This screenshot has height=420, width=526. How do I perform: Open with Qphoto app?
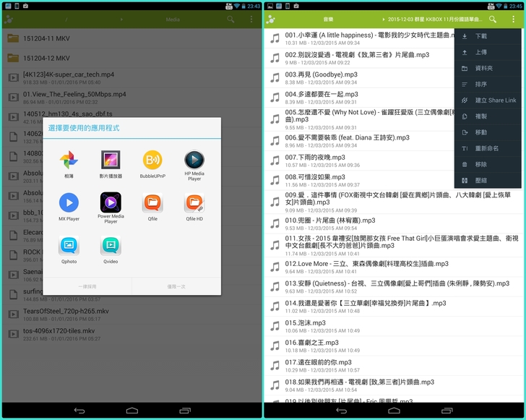(69, 249)
